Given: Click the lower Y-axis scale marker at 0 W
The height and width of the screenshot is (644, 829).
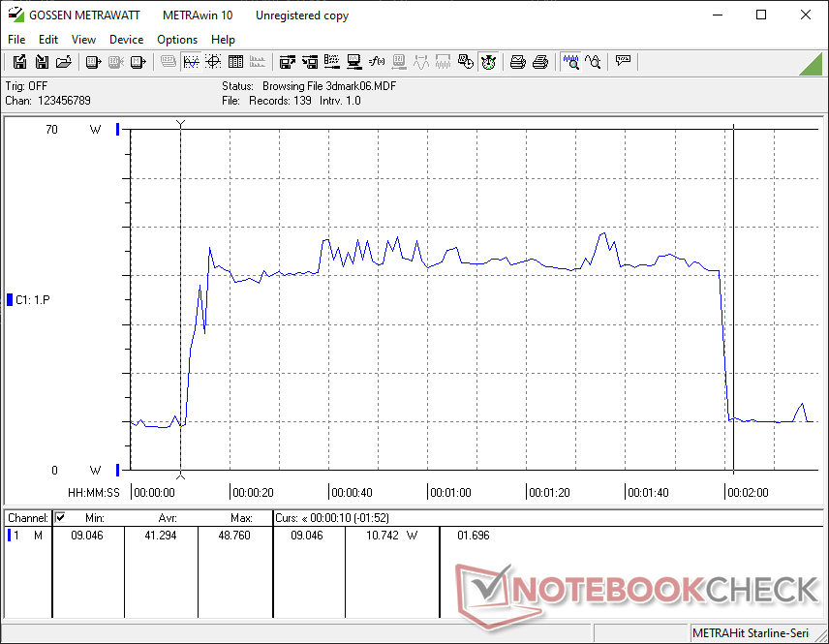Looking at the screenshot, I should 118,470.
